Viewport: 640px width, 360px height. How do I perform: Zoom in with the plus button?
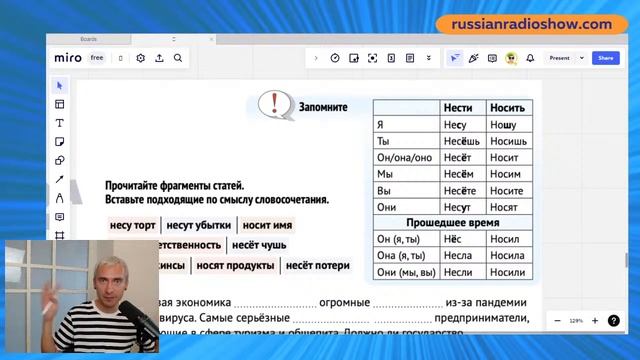(x=595, y=321)
